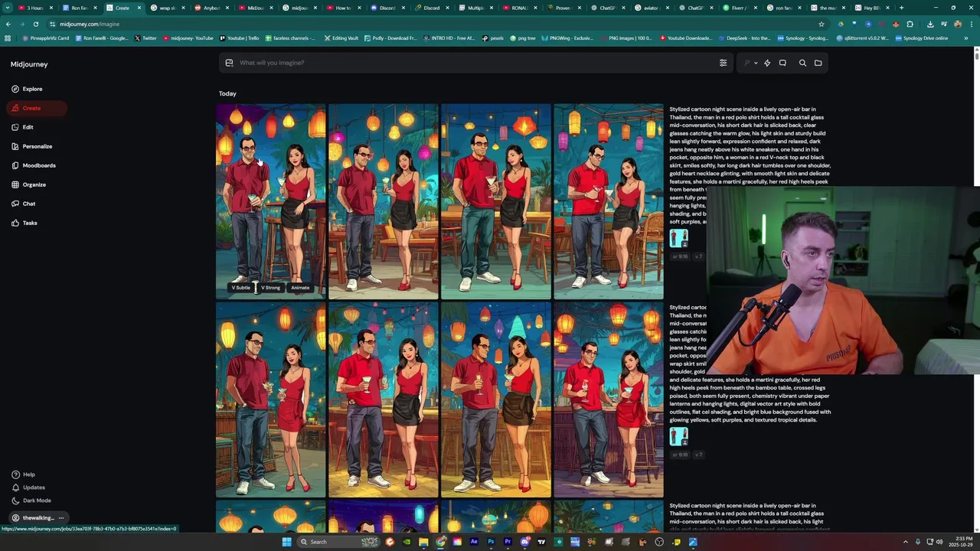The height and width of the screenshot is (551, 980).
Task: Bookmark this page with star icon
Action: [x=822, y=24]
